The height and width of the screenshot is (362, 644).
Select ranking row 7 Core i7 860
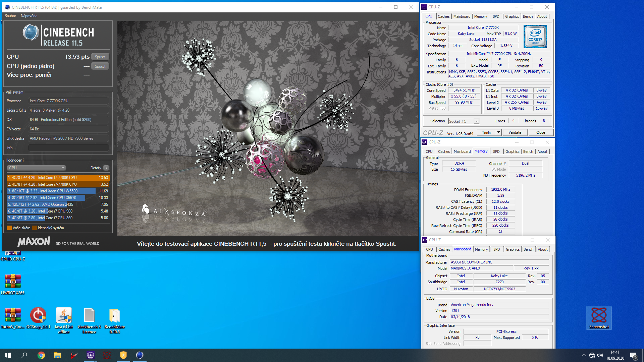click(x=58, y=218)
